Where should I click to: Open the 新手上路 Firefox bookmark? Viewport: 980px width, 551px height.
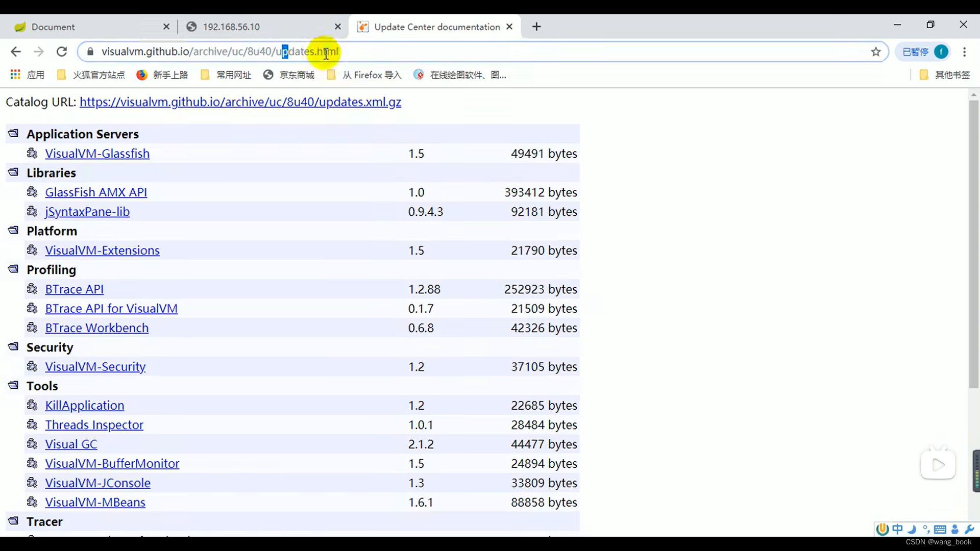tap(162, 75)
